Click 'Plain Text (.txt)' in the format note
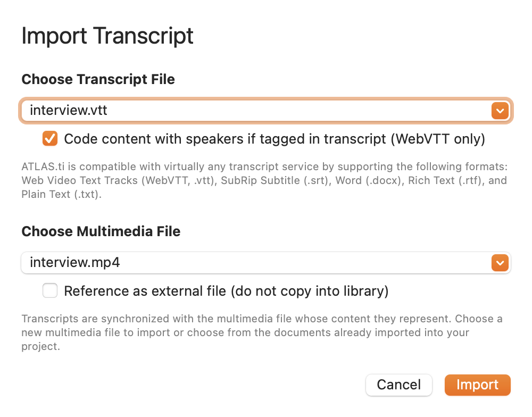 tap(62, 194)
